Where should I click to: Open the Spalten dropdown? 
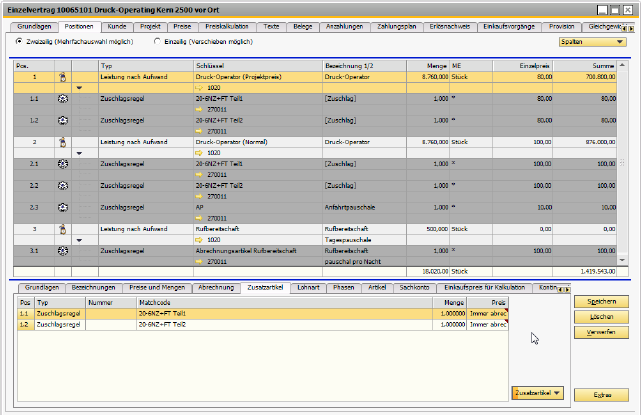click(592, 43)
